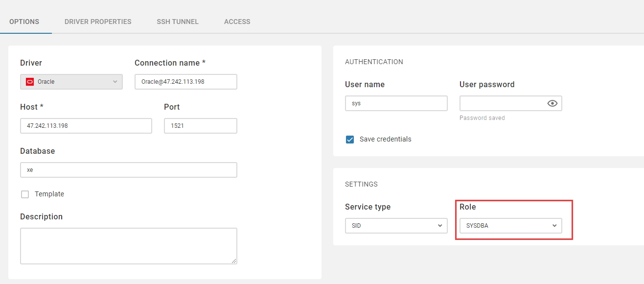Focus the User name field
This screenshot has height=284, width=644.
(x=396, y=103)
